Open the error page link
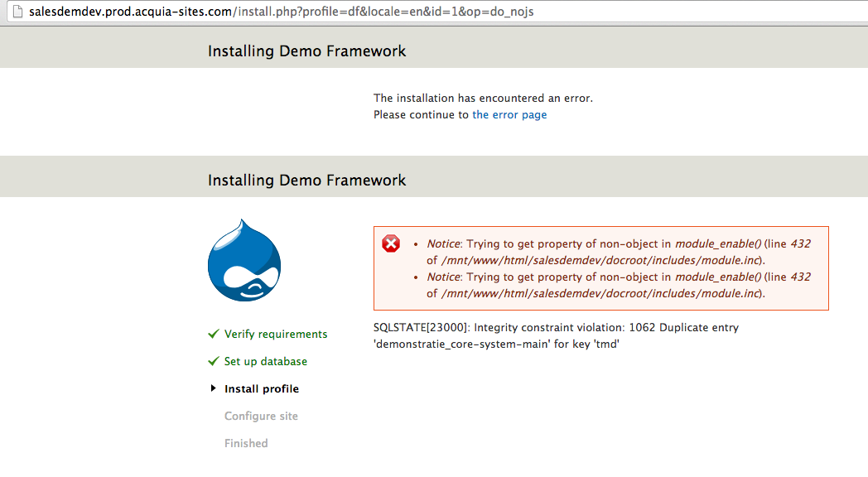This screenshot has height=477, width=868. [509, 115]
